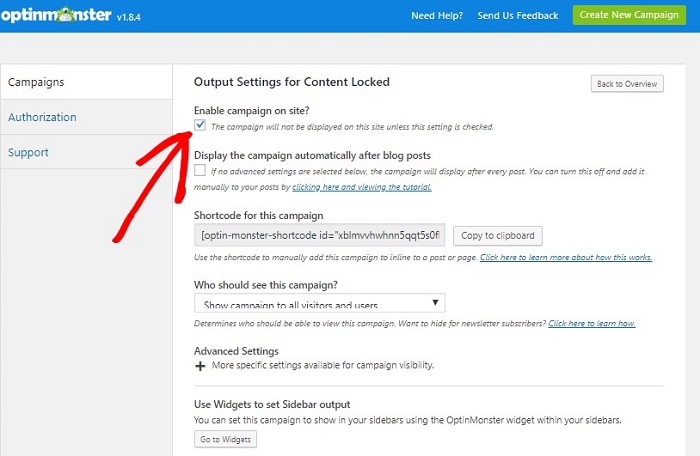The width and height of the screenshot is (700, 456).
Task: Click the v1.8.4 version label
Action: (129, 17)
